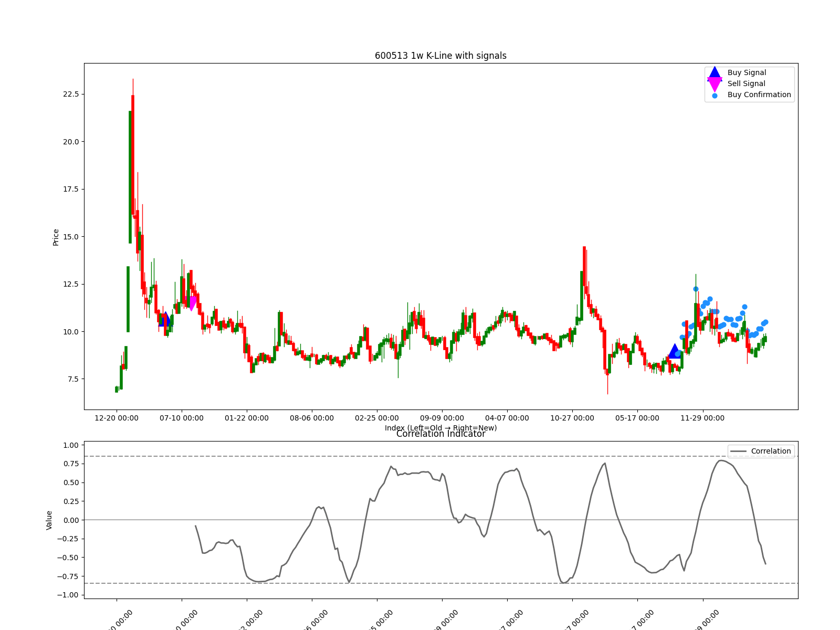Click the 'Buy Confirmation' legend label
The height and width of the screenshot is (630, 840).
pyautogui.click(x=759, y=95)
